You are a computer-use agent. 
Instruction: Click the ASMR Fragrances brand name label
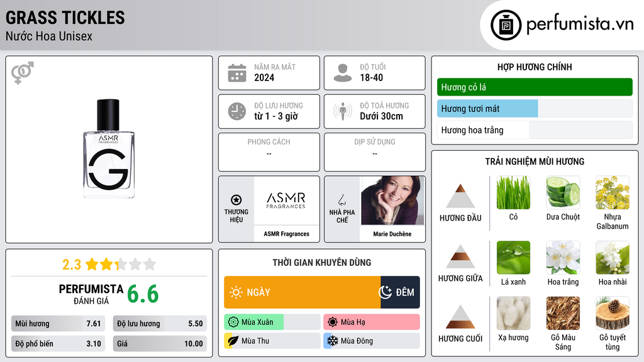tap(286, 234)
